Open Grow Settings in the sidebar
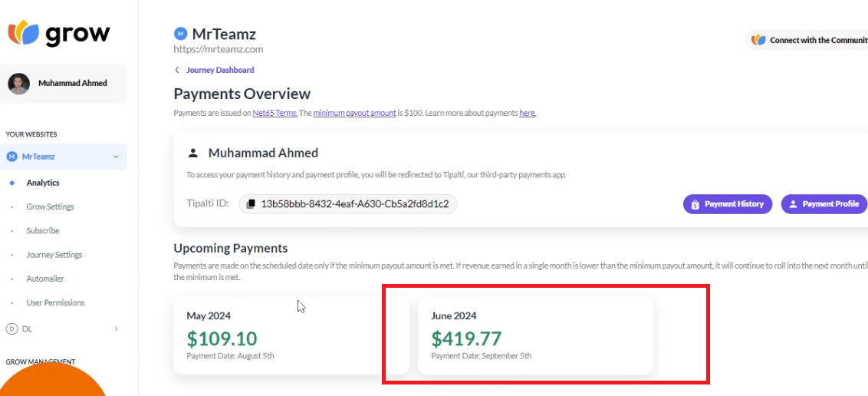The height and width of the screenshot is (396, 868). tap(50, 206)
